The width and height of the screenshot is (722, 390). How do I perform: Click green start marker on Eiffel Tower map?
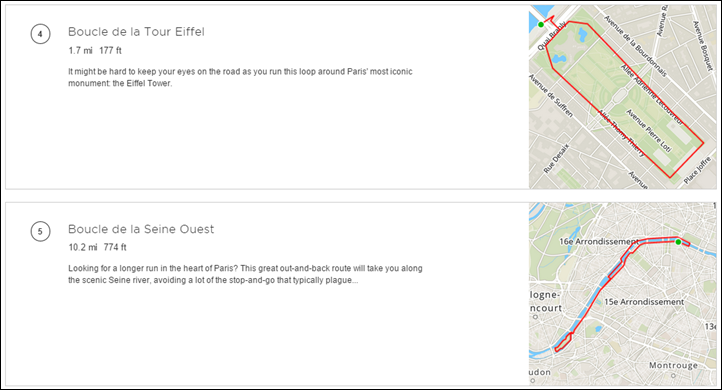point(541,24)
